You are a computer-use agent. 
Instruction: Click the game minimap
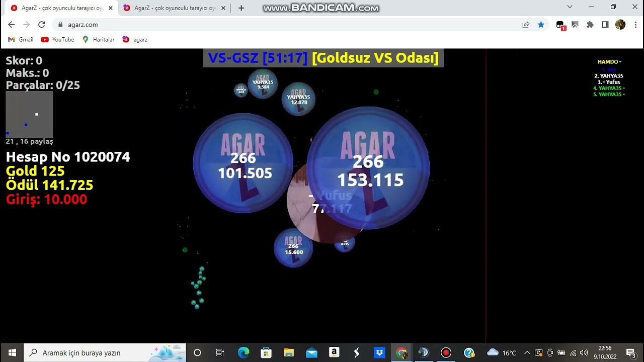[29, 114]
